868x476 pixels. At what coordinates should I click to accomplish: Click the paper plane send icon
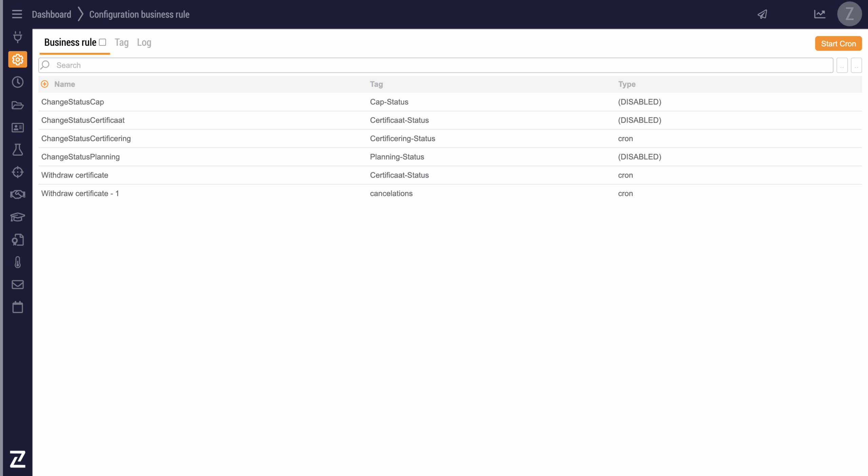tap(762, 14)
